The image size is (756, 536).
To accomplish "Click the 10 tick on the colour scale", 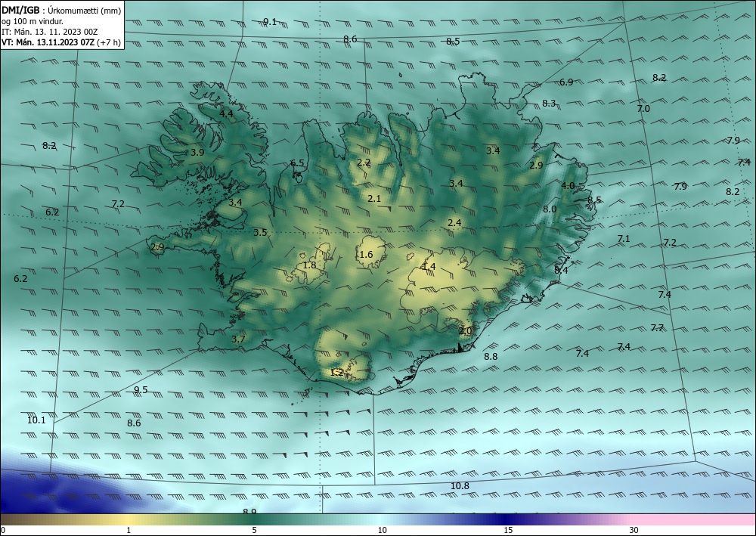I will pyautogui.click(x=382, y=530).
